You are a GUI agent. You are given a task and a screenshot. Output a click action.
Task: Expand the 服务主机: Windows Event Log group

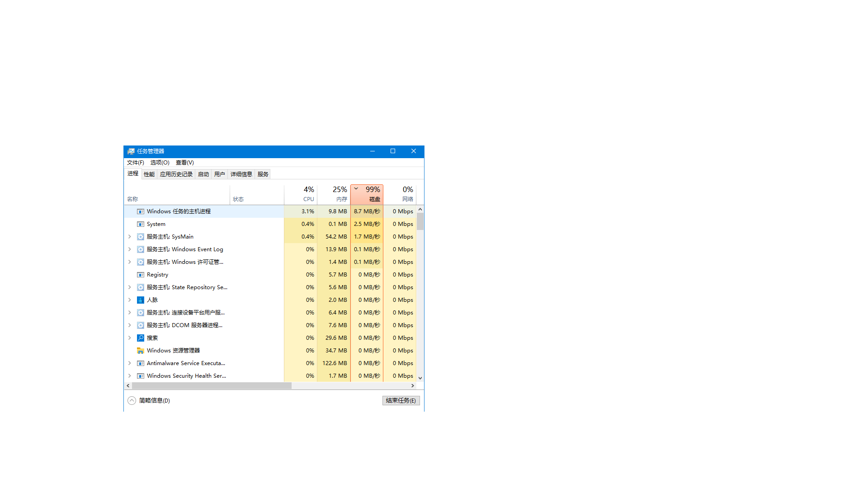(x=130, y=249)
